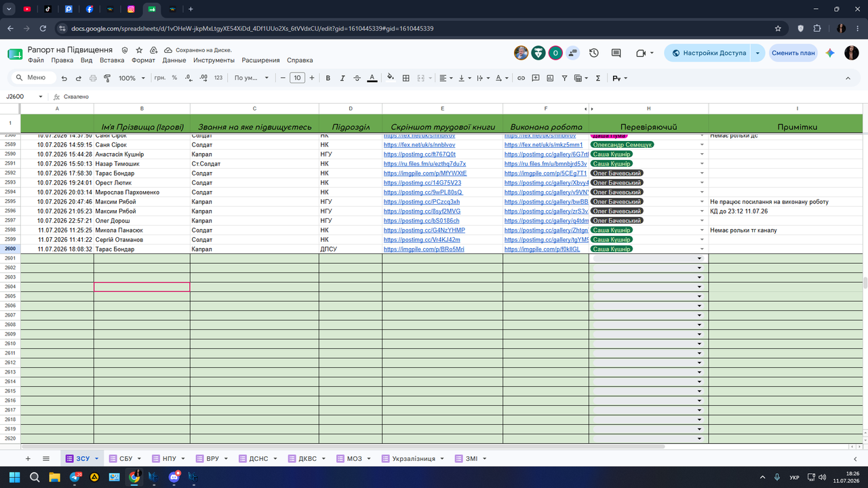Open the meeting camera dropdown
The image size is (868, 488).
(x=652, y=53)
